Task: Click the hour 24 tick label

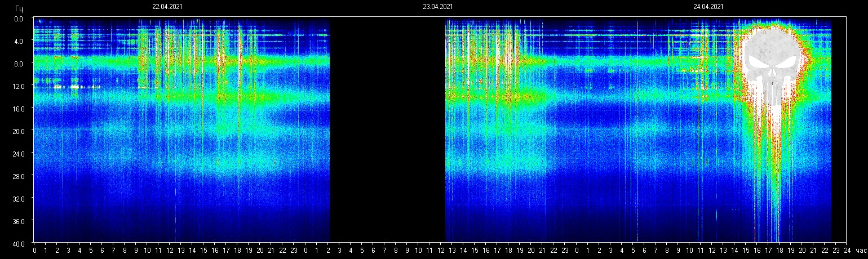Action: [x=847, y=250]
